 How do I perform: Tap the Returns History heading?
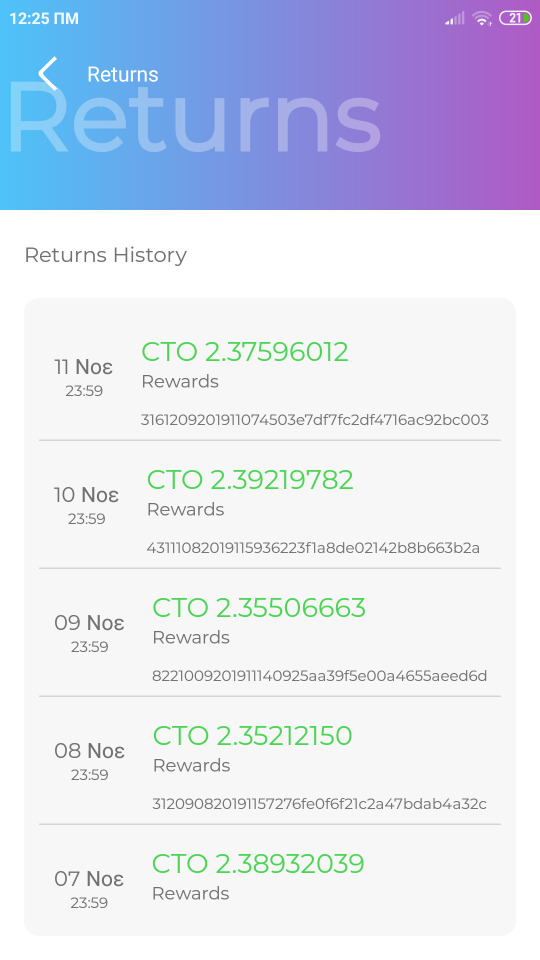pos(105,255)
